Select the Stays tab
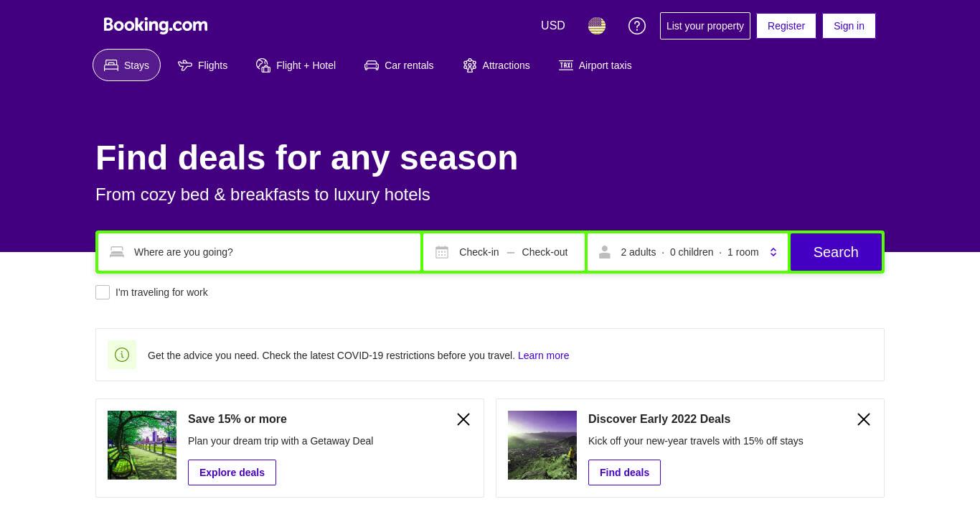Image resolution: width=980 pixels, height=517 pixels. click(x=126, y=65)
